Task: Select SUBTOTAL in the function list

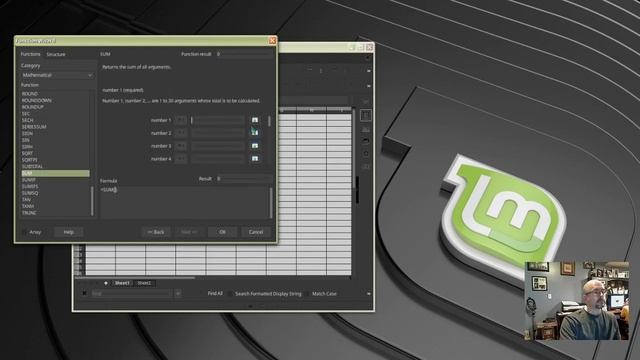Action: (32, 167)
